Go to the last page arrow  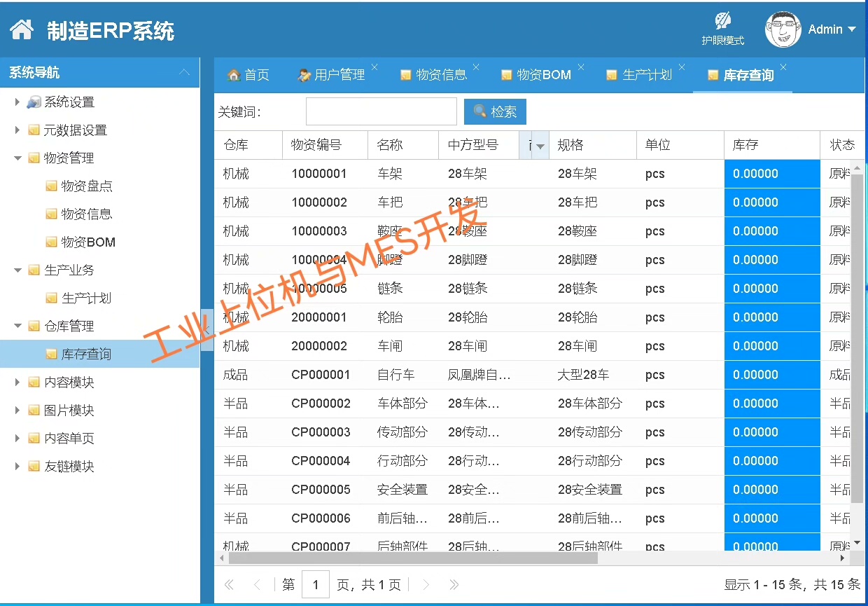(x=454, y=584)
